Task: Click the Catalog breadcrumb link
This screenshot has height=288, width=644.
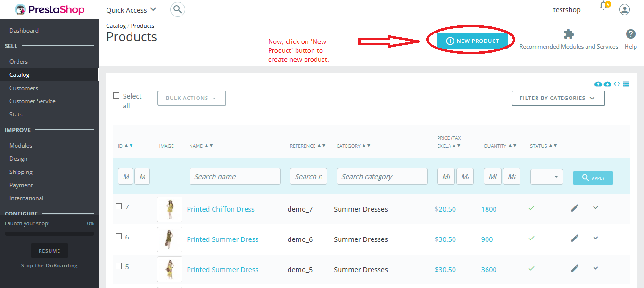Action: (x=116, y=26)
